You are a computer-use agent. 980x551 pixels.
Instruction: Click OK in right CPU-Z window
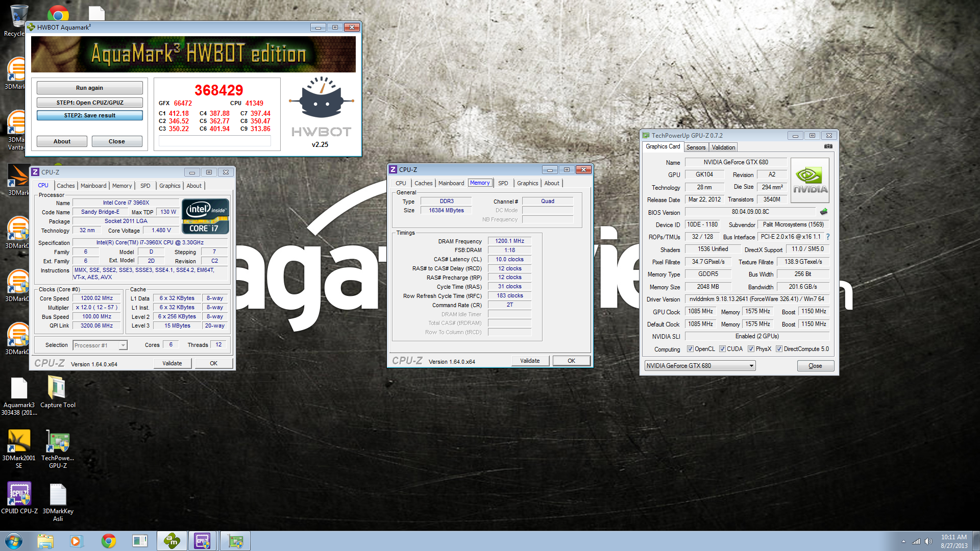[x=571, y=361]
